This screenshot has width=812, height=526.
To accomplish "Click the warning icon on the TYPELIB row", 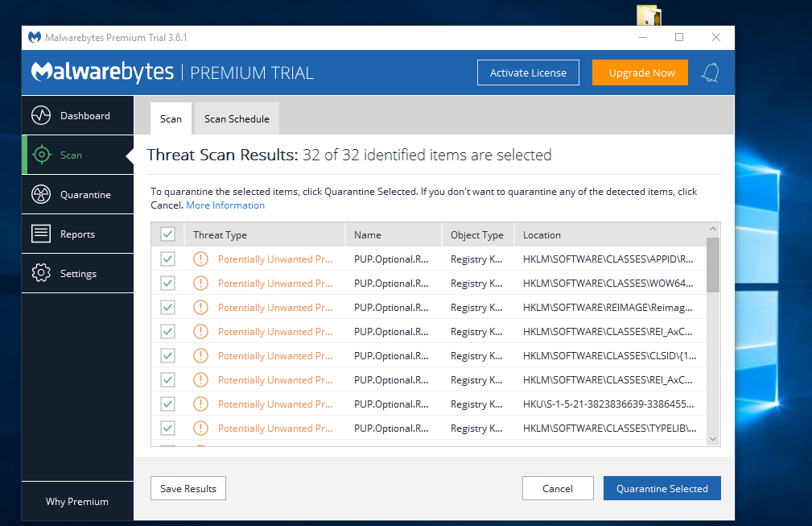I will coord(200,428).
